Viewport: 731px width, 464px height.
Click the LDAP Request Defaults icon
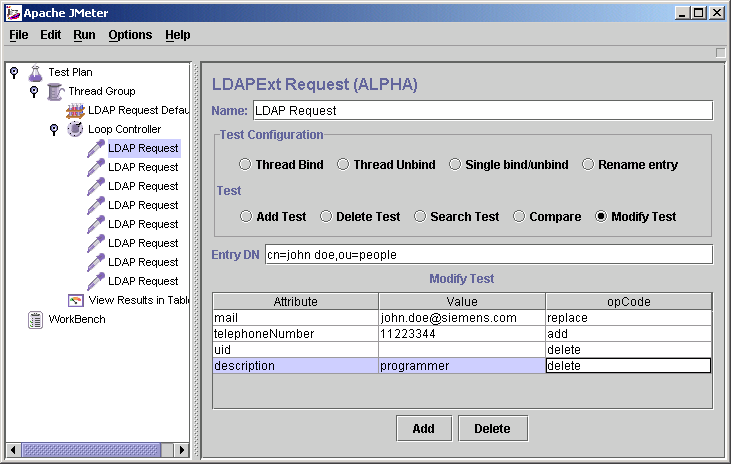coord(75,110)
